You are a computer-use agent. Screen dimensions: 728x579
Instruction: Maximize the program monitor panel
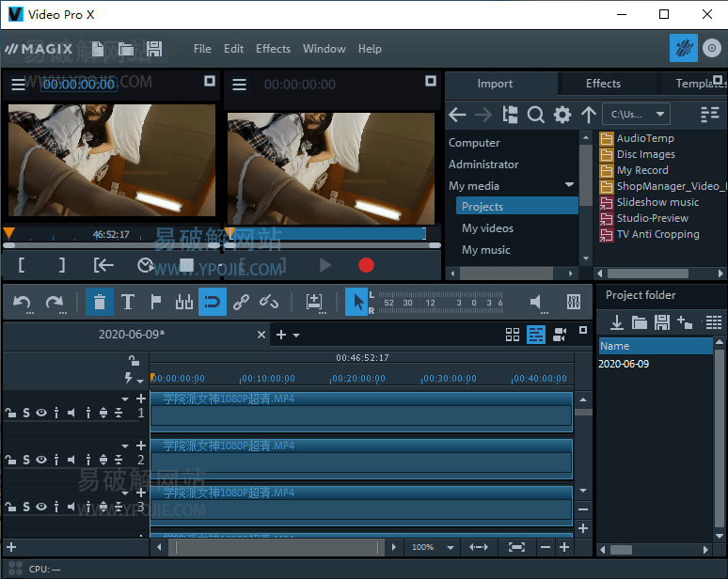coord(431,81)
